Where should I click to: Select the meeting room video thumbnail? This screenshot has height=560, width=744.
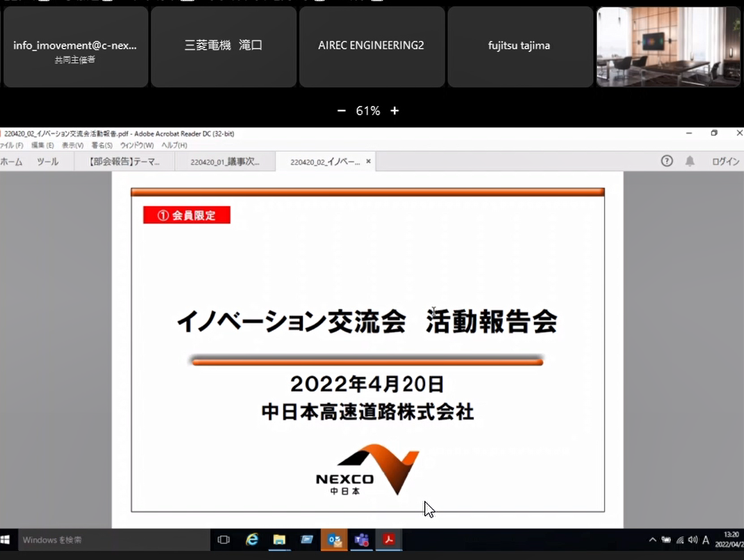click(668, 47)
